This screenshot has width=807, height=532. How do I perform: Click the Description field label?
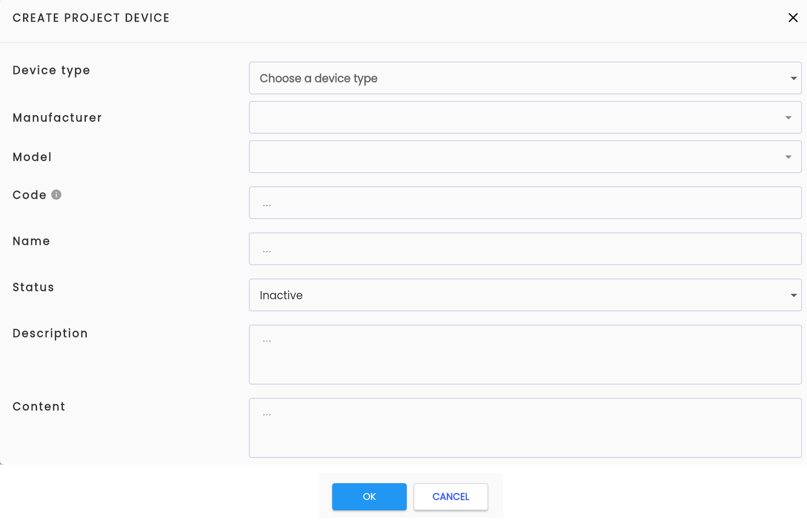click(x=50, y=334)
